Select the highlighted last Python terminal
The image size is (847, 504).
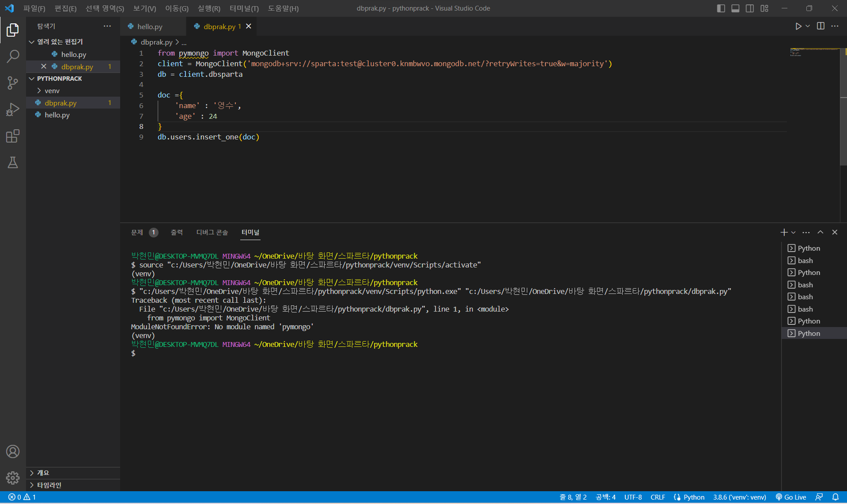point(814,333)
